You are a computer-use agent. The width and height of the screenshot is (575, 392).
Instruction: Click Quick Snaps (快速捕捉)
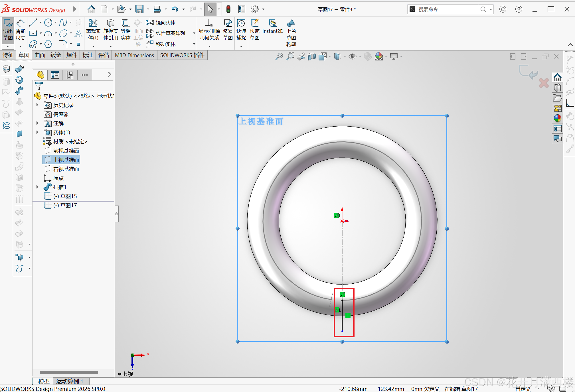pyautogui.click(x=241, y=30)
